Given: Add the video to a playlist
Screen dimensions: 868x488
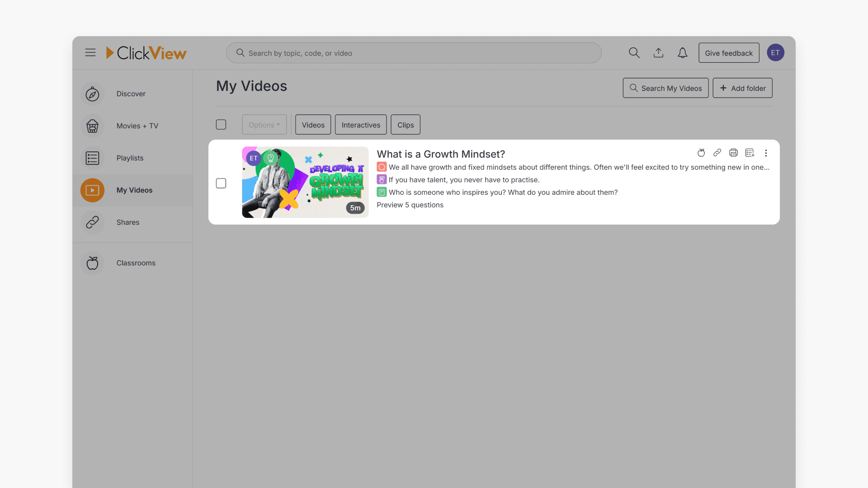Looking at the screenshot, I should [750, 153].
